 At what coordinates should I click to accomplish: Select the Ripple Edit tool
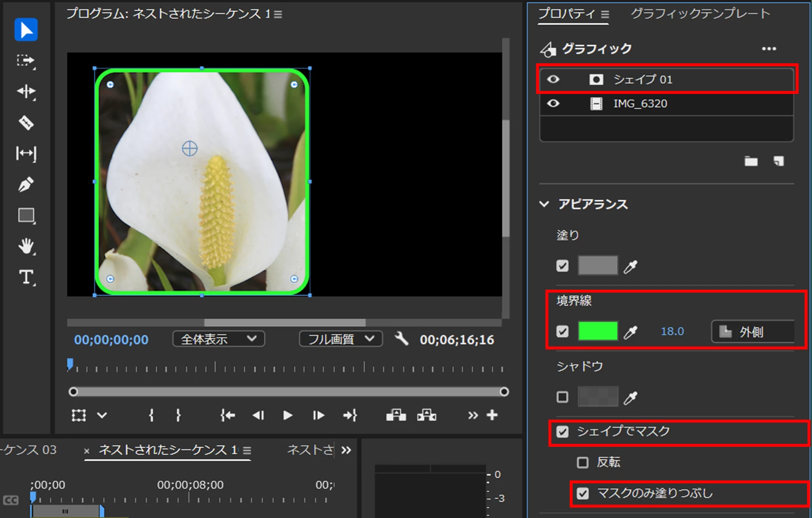[x=26, y=91]
